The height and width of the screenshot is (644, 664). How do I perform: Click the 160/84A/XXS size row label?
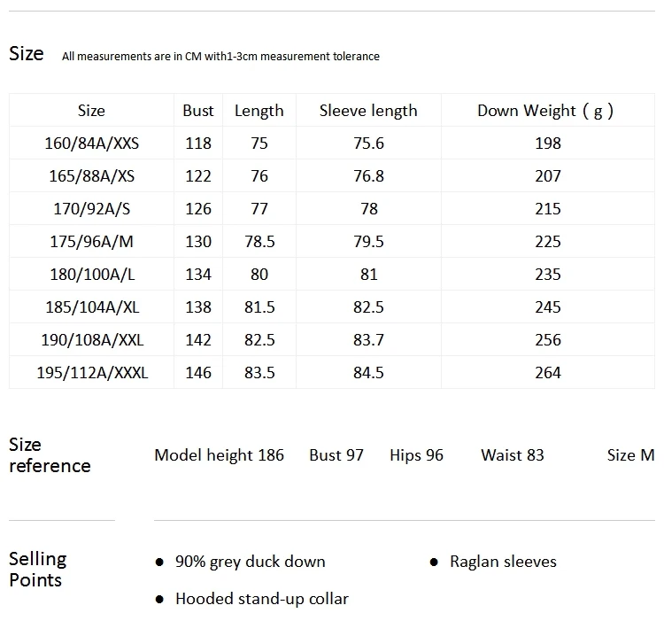(x=91, y=144)
